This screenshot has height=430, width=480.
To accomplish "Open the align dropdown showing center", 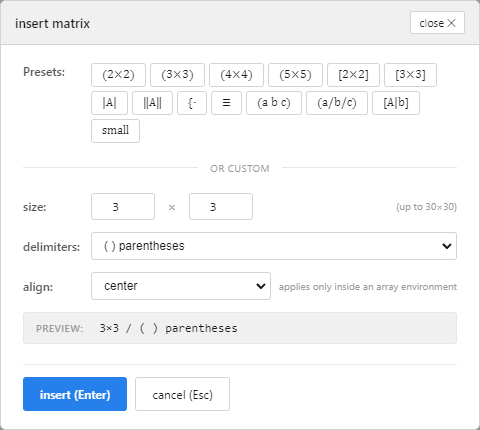I will 181,286.
